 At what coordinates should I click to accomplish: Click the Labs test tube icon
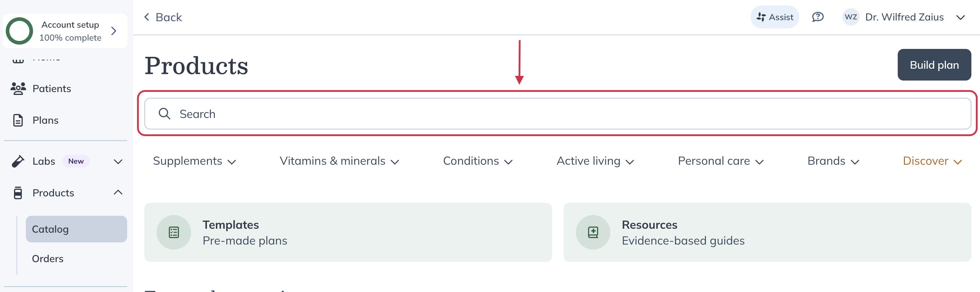(18, 161)
